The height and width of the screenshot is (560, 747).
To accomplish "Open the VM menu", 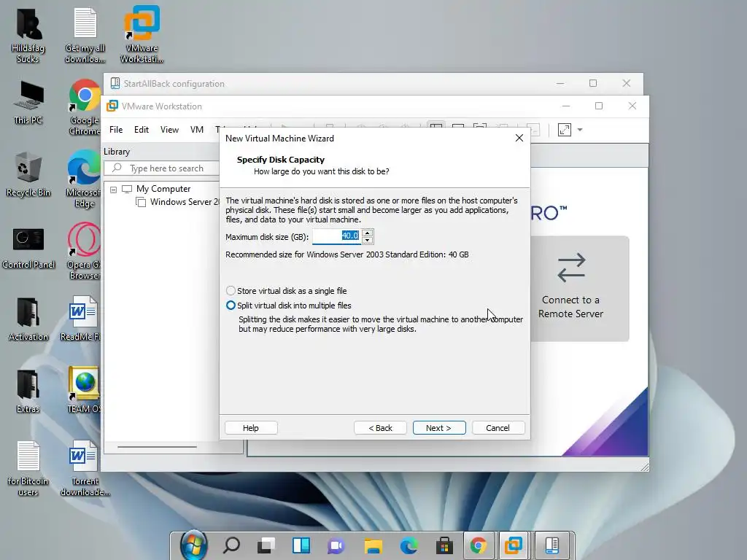I will [197, 130].
